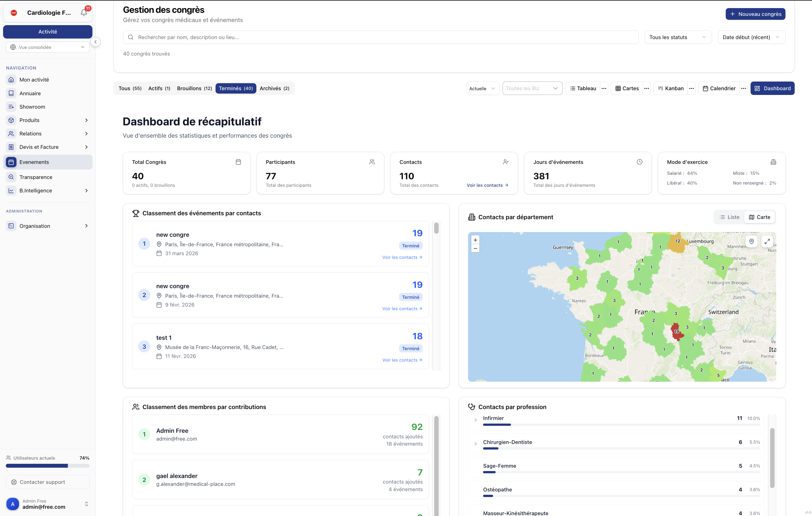
Task: Click the search magnifier icon
Action: click(x=130, y=37)
